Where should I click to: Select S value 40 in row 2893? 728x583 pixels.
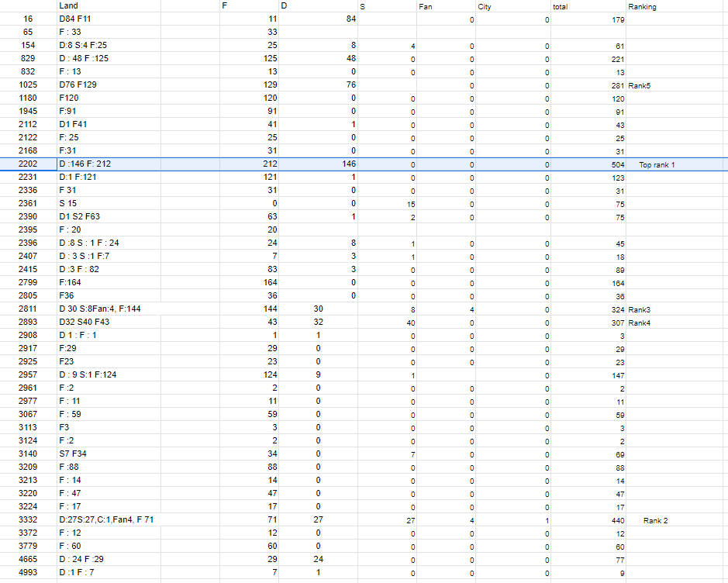click(x=387, y=323)
